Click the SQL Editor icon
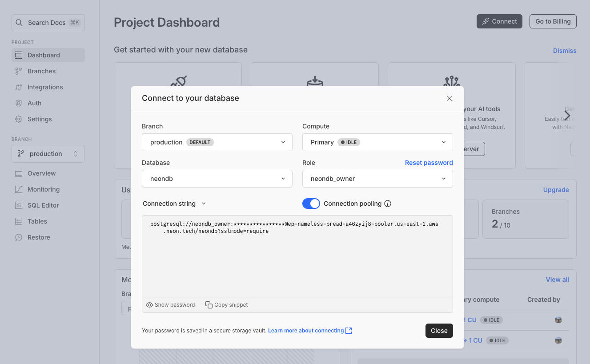 pos(19,205)
